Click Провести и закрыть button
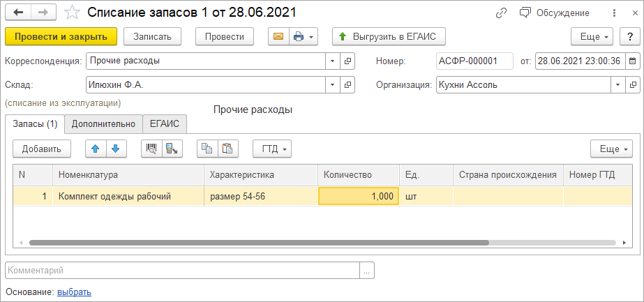644x302 pixels. click(61, 36)
